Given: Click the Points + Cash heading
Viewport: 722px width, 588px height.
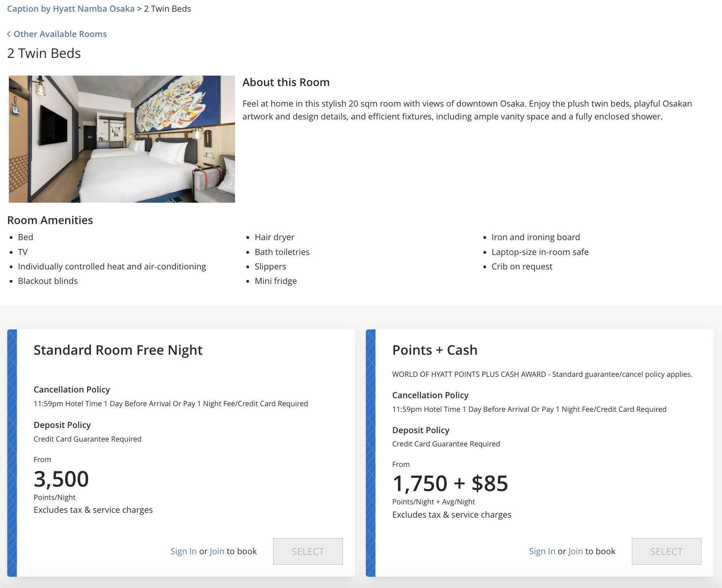Looking at the screenshot, I should [435, 350].
